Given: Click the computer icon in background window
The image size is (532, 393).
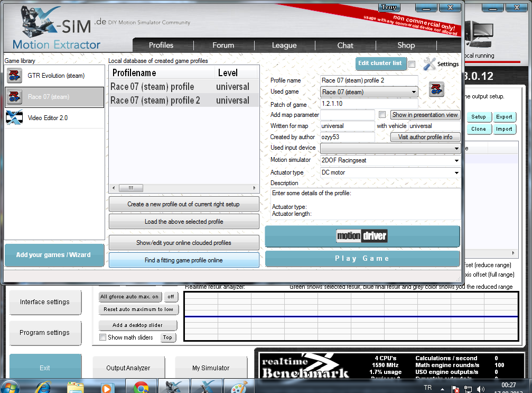Looking at the screenshot, I should (480, 34).
